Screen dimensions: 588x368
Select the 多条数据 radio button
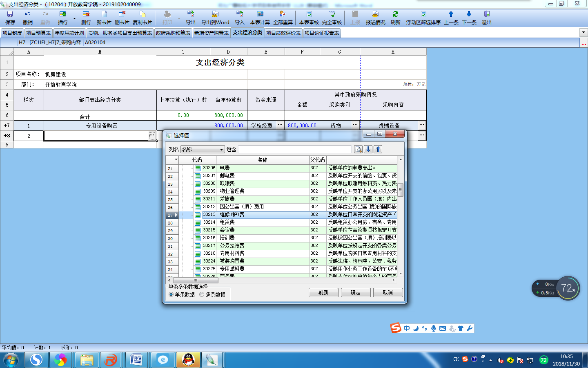(x=202, y=294)
